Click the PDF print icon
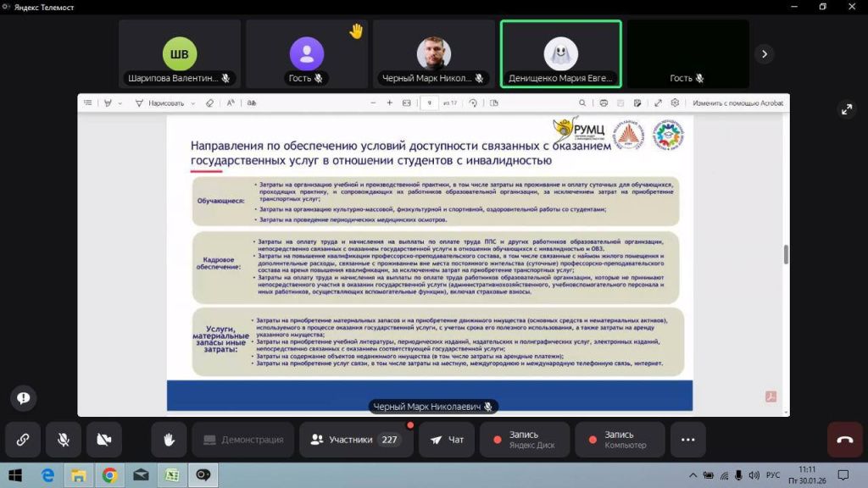This screenshot has height=488, width=868. pyautogui.click(x=604, y=103)
